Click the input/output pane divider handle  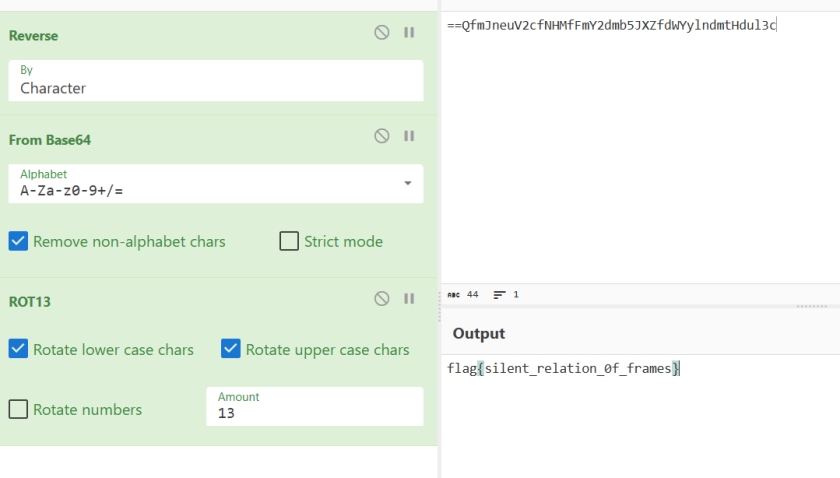point(812,306)
